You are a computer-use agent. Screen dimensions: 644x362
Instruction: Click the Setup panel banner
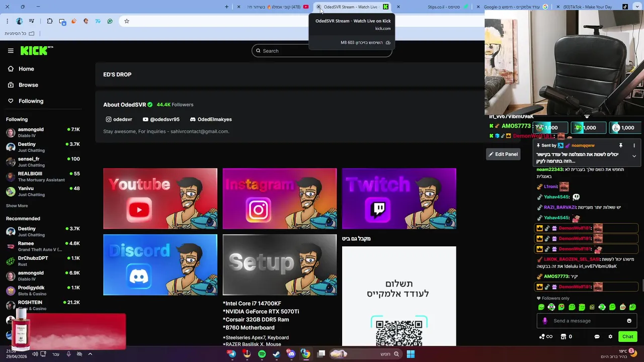coord(280,265)
